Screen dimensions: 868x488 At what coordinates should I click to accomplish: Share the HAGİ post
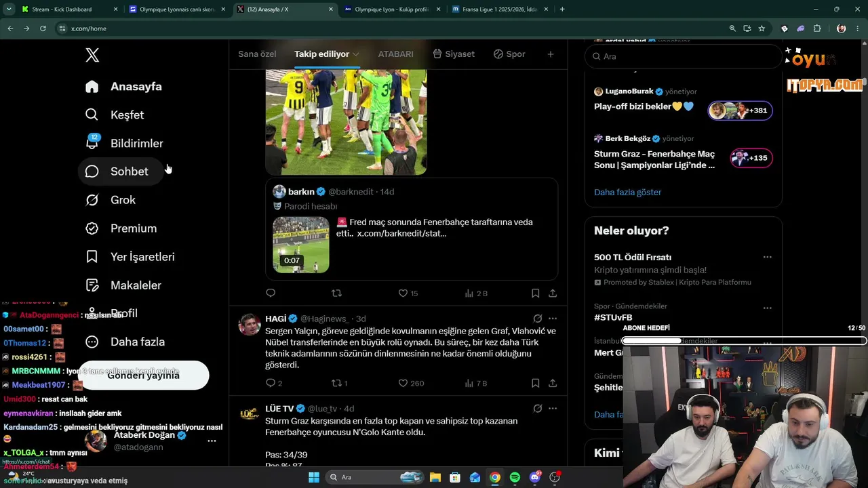(553, 383)
